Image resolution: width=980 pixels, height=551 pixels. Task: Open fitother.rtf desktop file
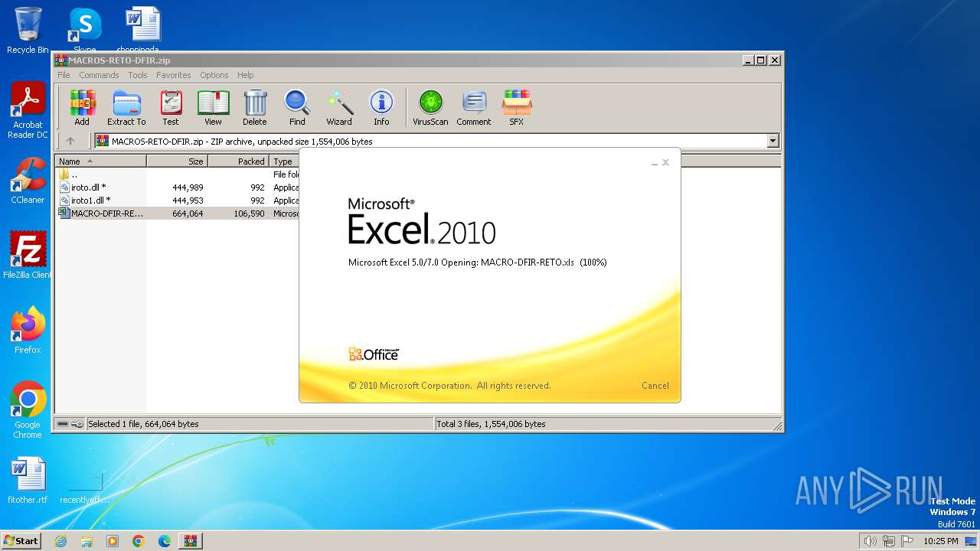(28, 481)
